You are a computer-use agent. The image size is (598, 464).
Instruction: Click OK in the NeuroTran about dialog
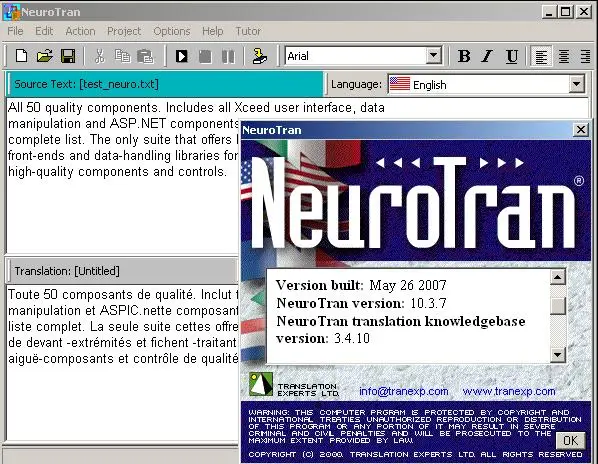[x=571, y=440]
